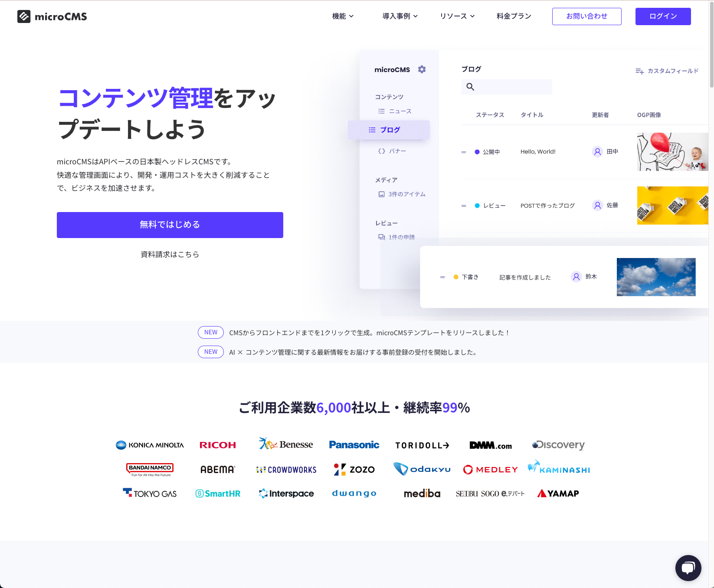Screen dimensions: 714x588
Task: Click the レビュー icon beside 1件の申請
Action: (x=381, y=237)
